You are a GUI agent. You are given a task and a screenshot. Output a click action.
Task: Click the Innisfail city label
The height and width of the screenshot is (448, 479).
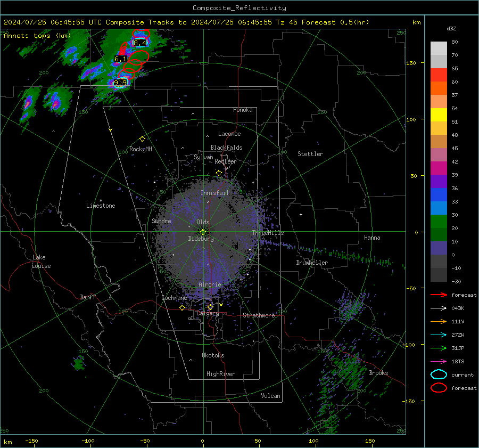click(214, 193)
